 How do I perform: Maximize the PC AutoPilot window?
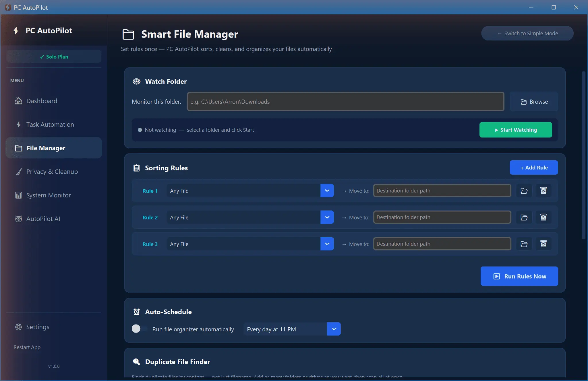pos(554,7)
